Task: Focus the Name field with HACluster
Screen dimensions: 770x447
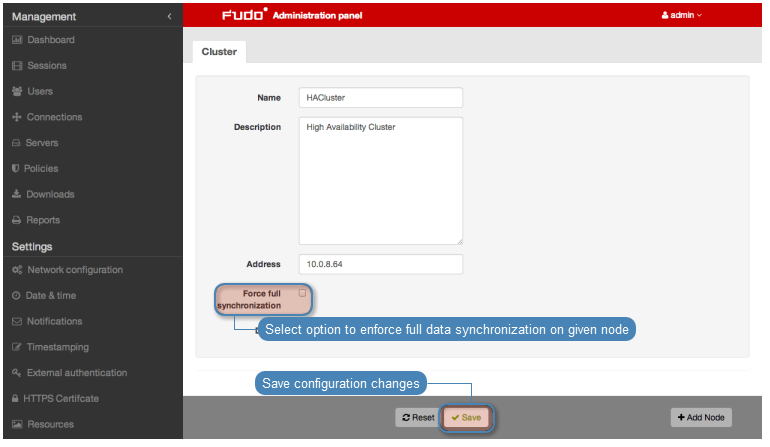Action: pyautogui.click(x=381, y=98)
